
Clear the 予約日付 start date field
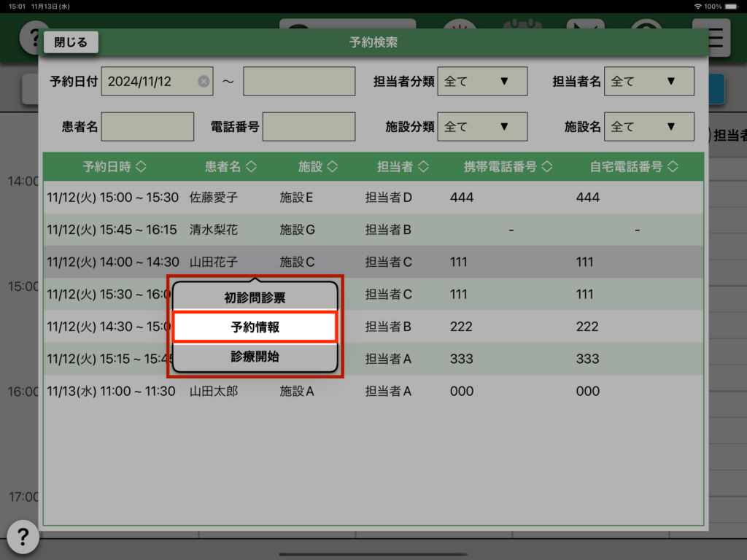(204, 82)
